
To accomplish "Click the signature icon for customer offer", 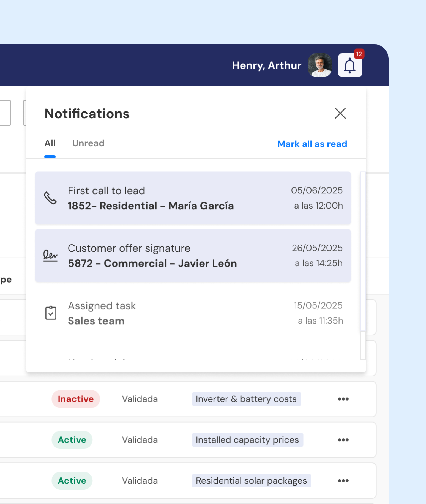I will click(x=50, y=256).
